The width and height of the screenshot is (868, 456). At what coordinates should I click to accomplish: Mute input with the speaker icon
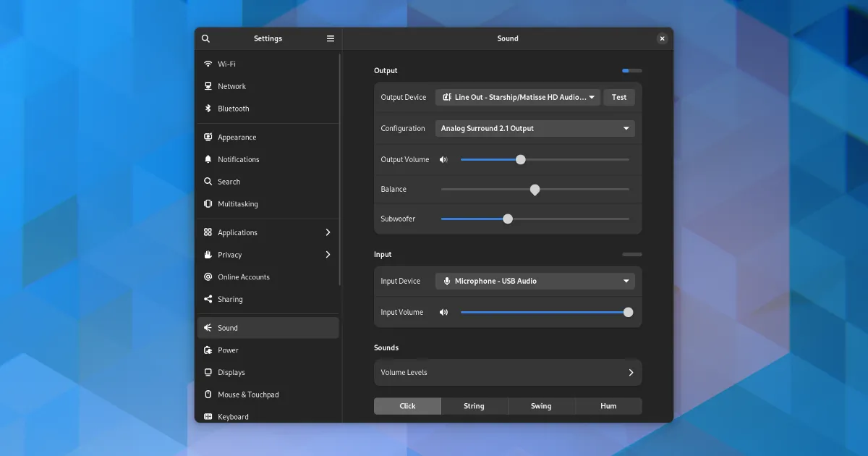point(443,313)
